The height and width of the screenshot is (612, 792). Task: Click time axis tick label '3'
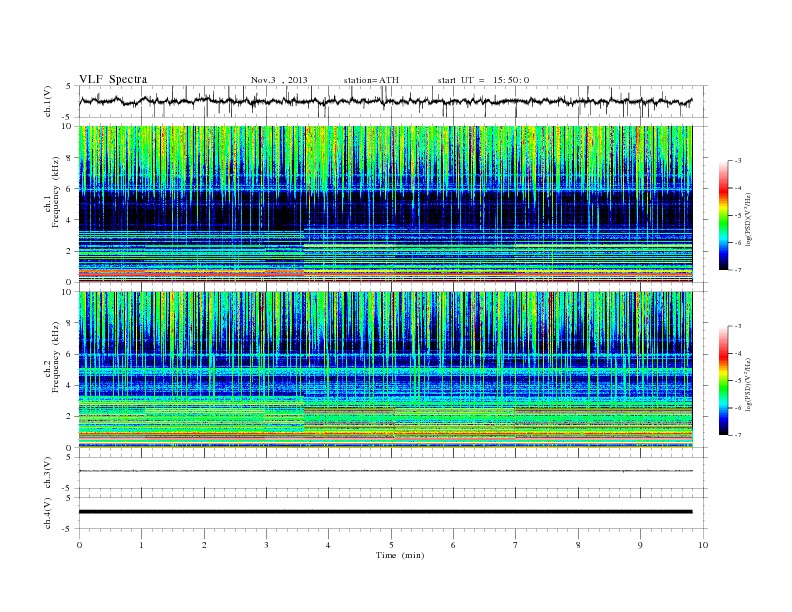(266, 545)
